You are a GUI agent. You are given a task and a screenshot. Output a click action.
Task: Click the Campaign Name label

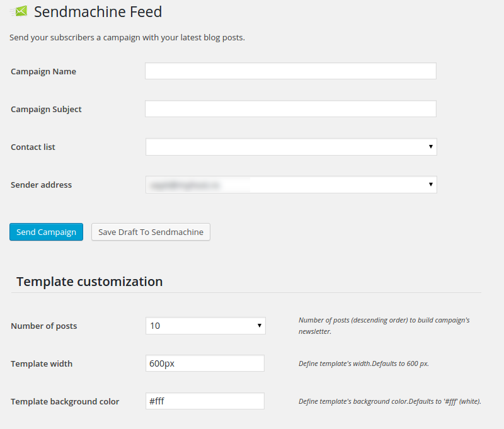[x=43, y=72]
